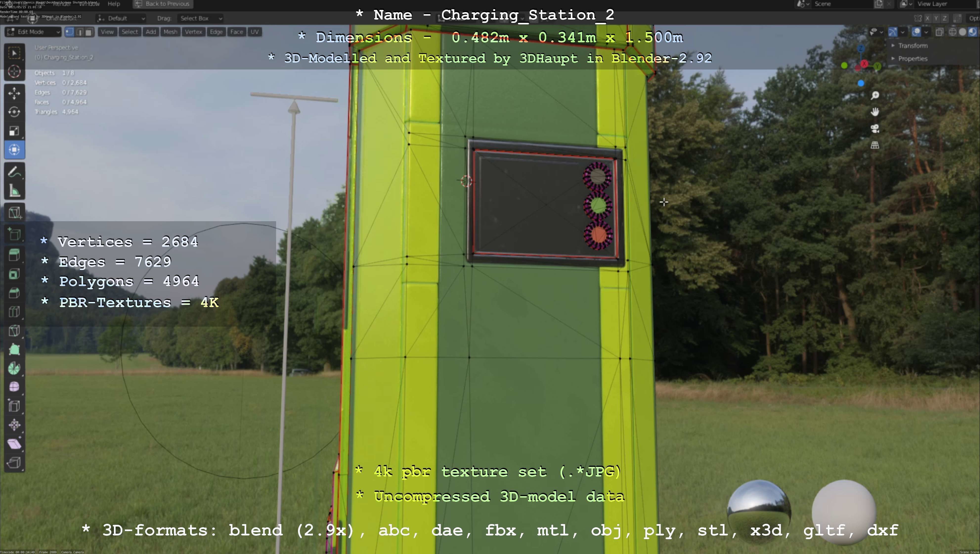Click the Z axis on navigation gizmo

point(861,49)
